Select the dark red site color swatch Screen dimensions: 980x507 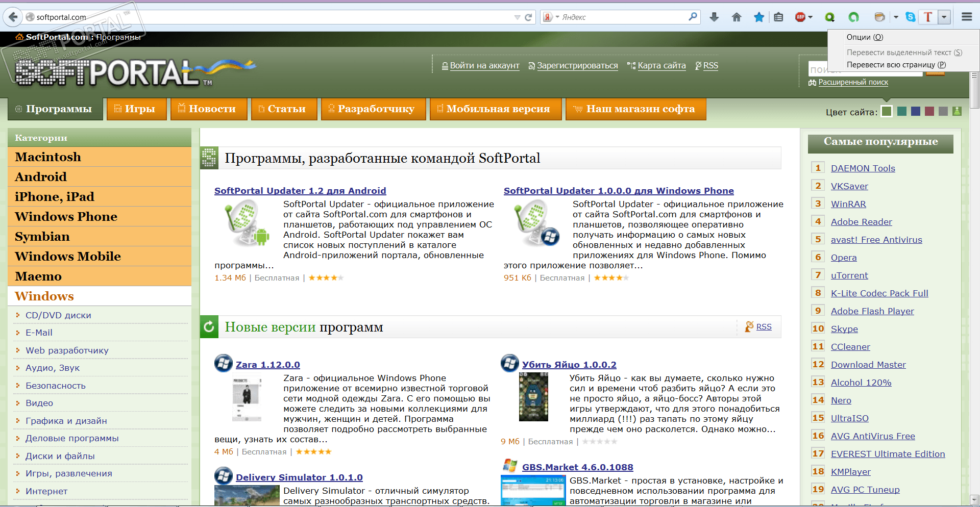pyautogui.click(x=929, y=111)
